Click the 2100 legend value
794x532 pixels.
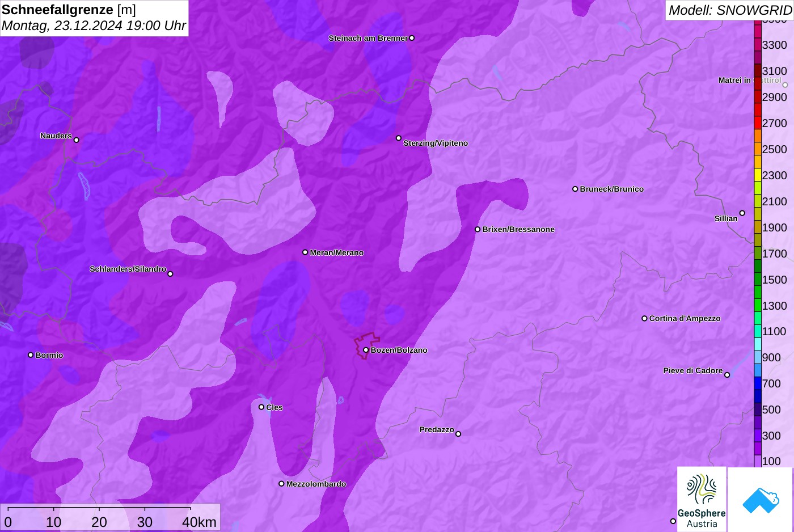pyautogui.click(x=774, y=201)
